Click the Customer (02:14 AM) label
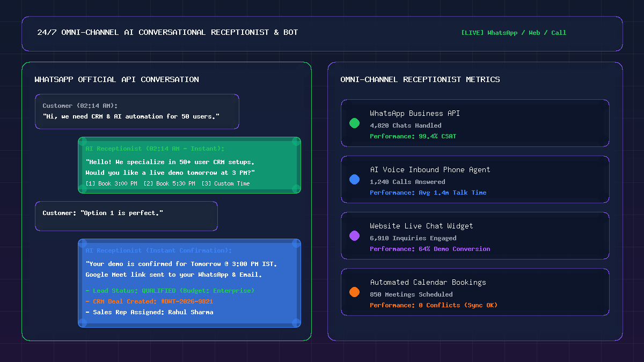644x362 pixels. (80, 106)
